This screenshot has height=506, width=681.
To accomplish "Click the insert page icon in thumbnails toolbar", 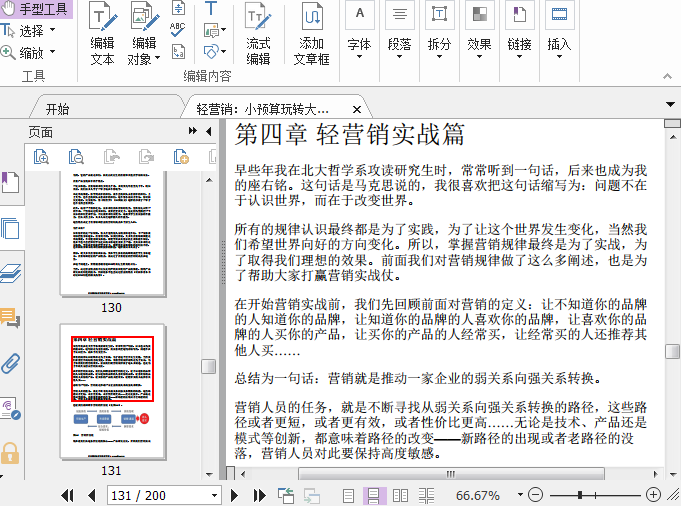I will (181, 157).
